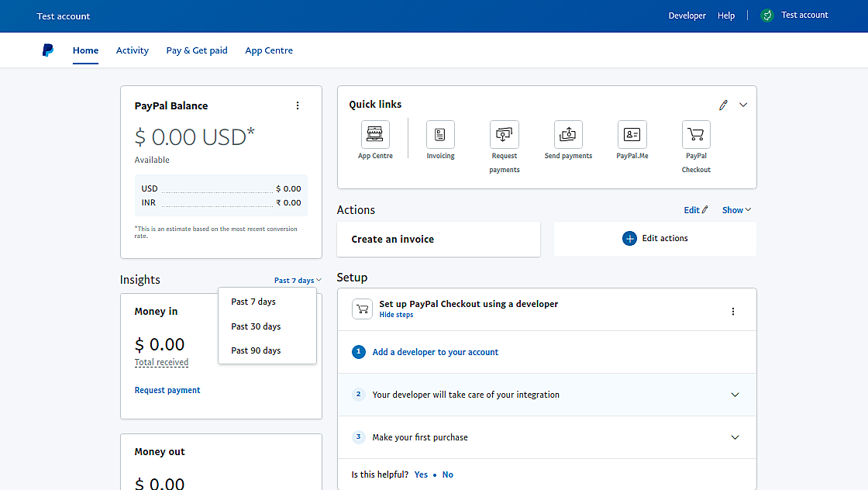Choose Past 90 days option

point(256,350)
